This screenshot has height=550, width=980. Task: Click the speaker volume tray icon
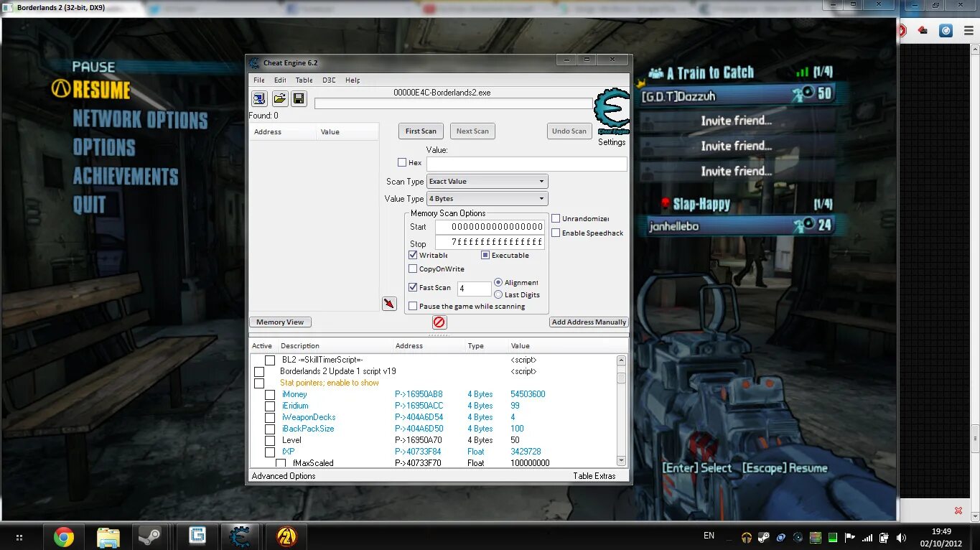900,537
